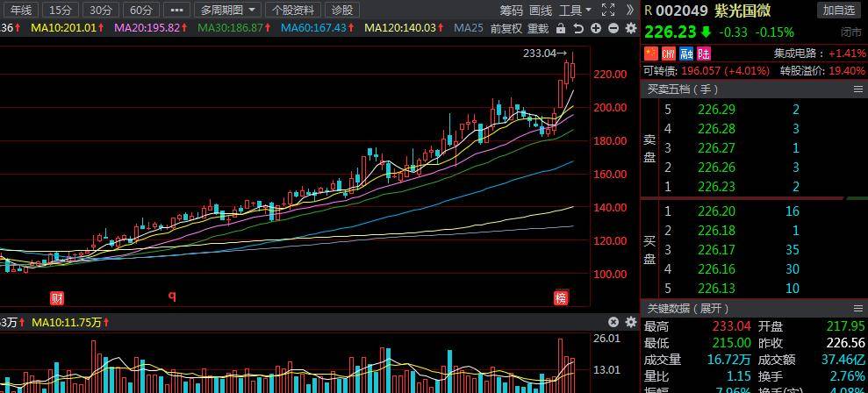Screen dimensions: 868x393
Task: Toggle 前复权 price adjustment
Action: (506, 29)
